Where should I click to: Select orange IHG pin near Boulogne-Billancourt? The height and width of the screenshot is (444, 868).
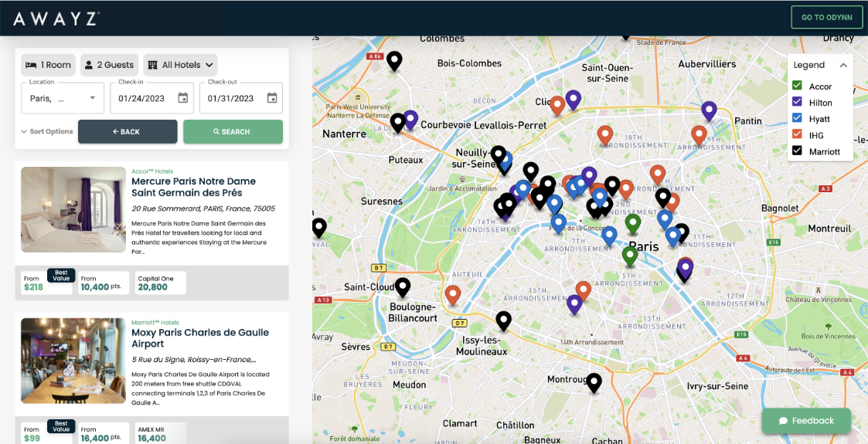453,295
